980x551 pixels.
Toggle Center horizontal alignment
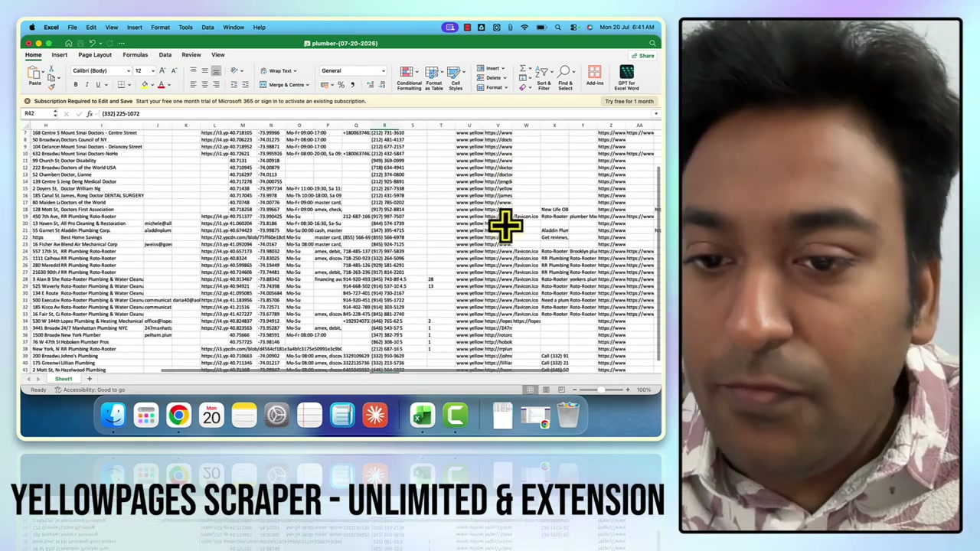click(204, 84)
